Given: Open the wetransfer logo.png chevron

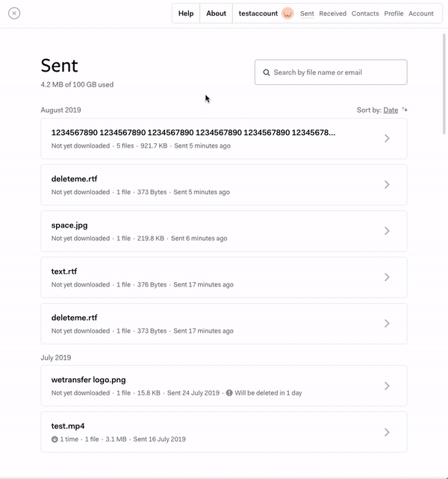Looking at the screenshot, I should [x=387, y=386].
